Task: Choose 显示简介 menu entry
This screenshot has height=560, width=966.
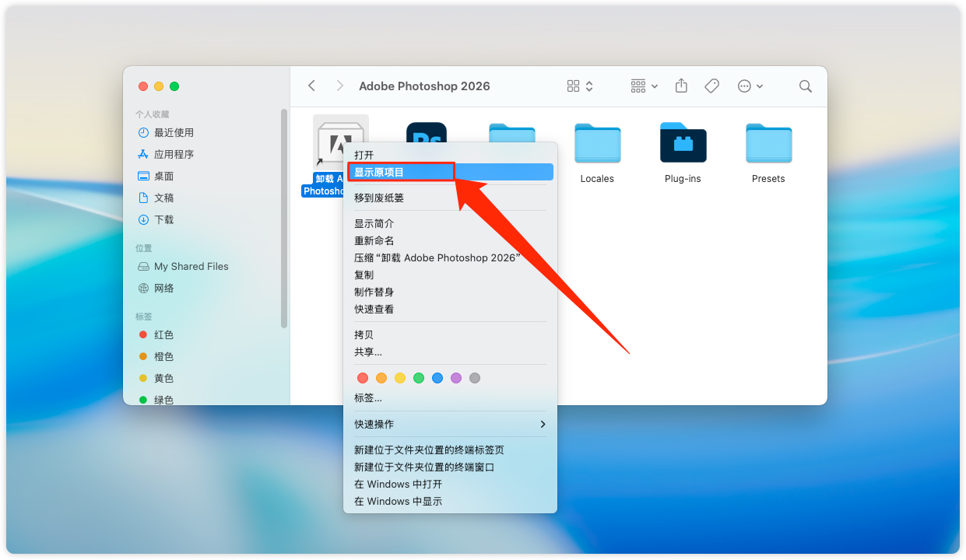Action: click(x=374, y=223)
